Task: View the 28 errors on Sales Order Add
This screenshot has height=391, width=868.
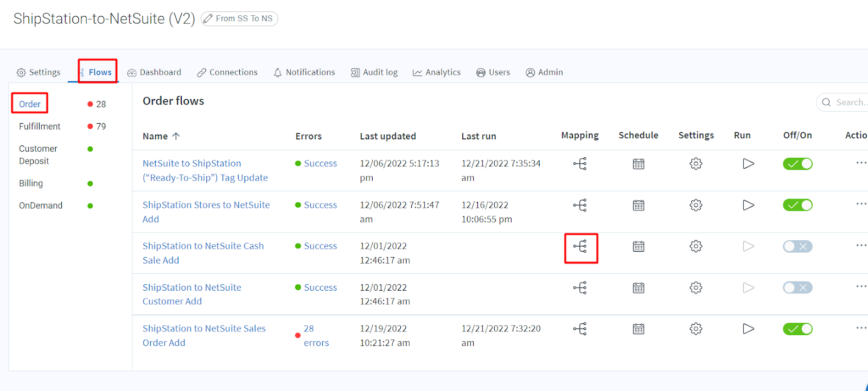Action: 316,336
